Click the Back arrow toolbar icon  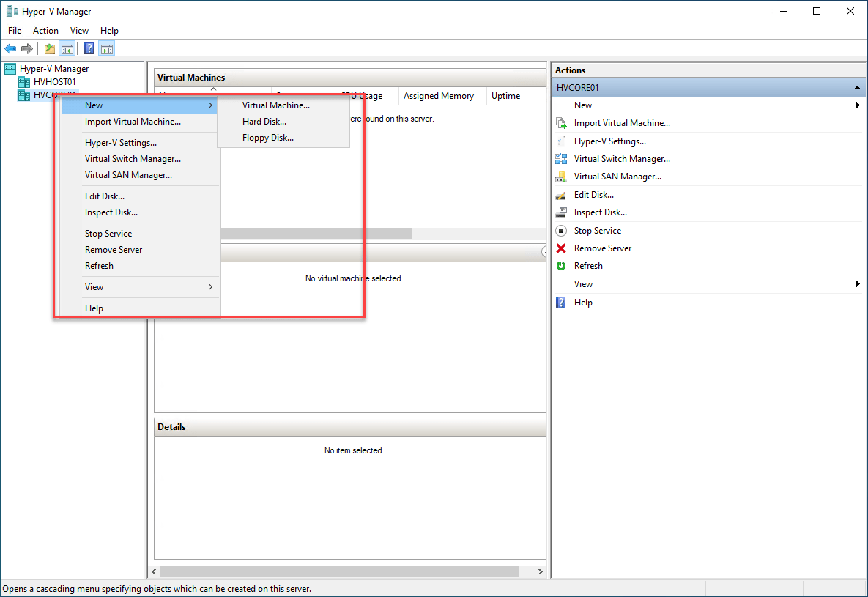pos(10,49)
